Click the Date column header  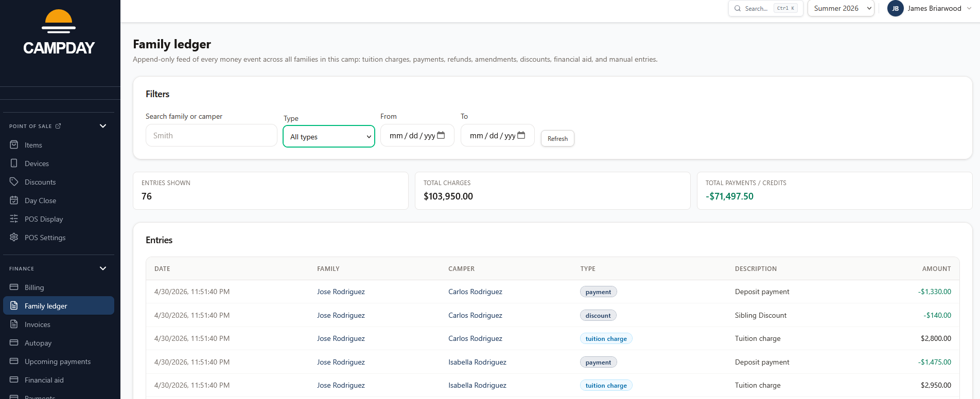(162, 268)
